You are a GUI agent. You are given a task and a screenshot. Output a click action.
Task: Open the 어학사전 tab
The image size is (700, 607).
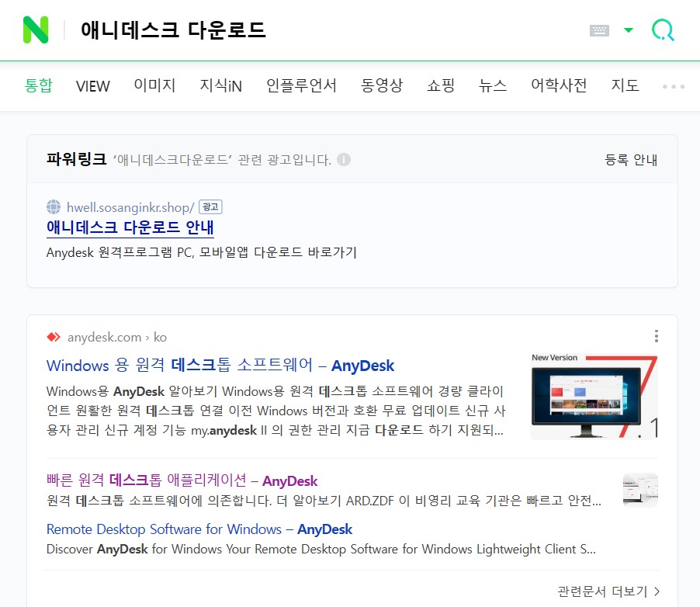click(x=559, y=85)
